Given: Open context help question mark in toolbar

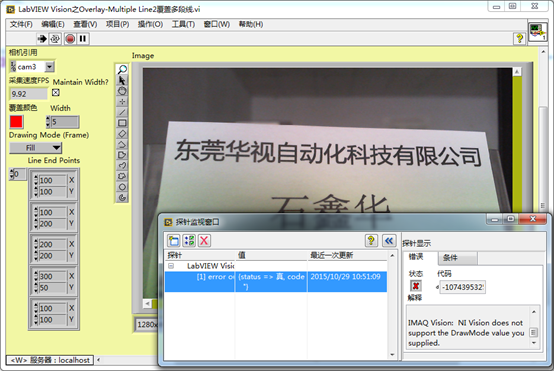Looking at the screenshot, I should [x=519, y=38].
